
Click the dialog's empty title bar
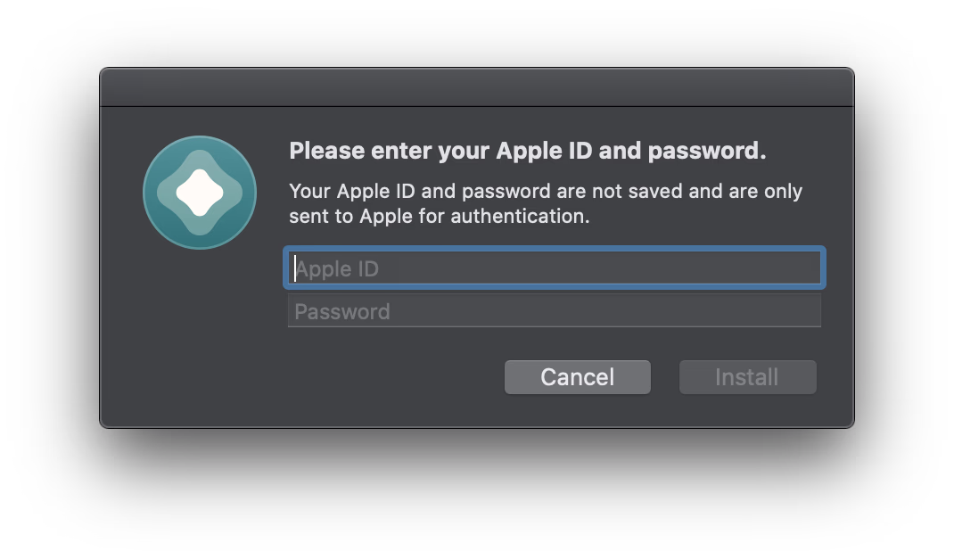coord(476,87)
